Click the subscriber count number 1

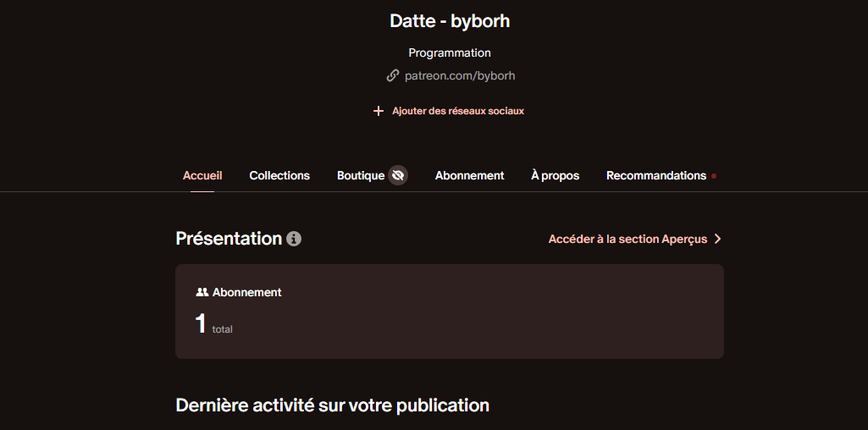201,323
